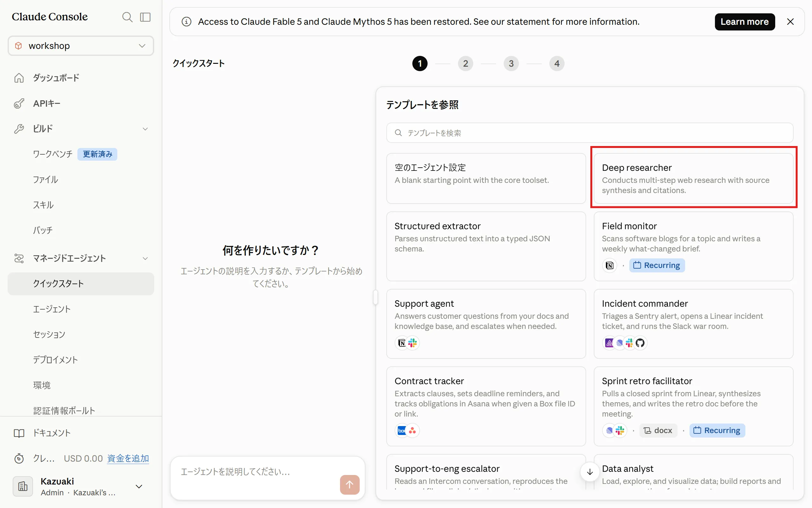Click the organization building avatar icon
This screenshot has height=508, width=812.
23,486
